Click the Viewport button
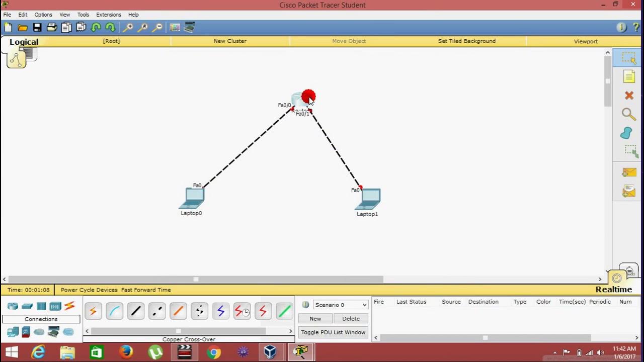Viewport: 644px width, 362px height. click(x=586, y=41)
